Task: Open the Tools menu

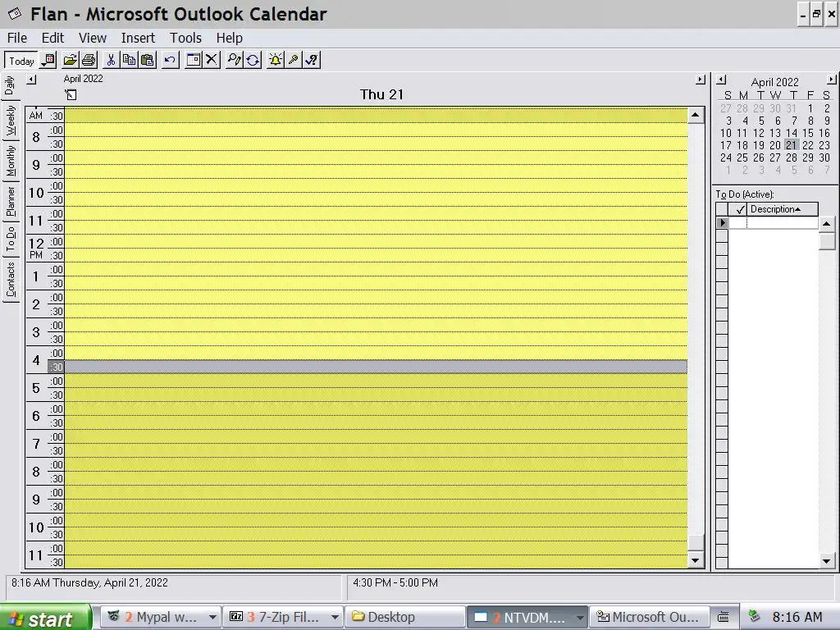Action: (185, 38)
